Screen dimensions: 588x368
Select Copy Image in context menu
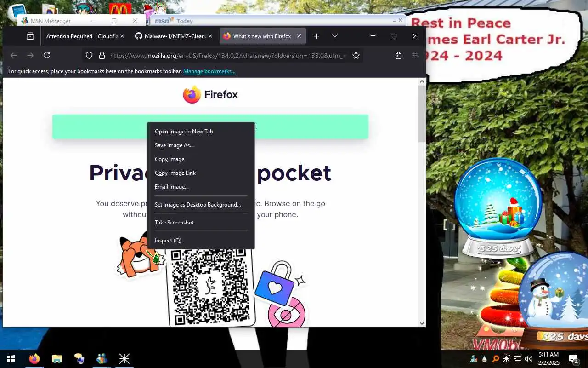click(x=201, y=159)
